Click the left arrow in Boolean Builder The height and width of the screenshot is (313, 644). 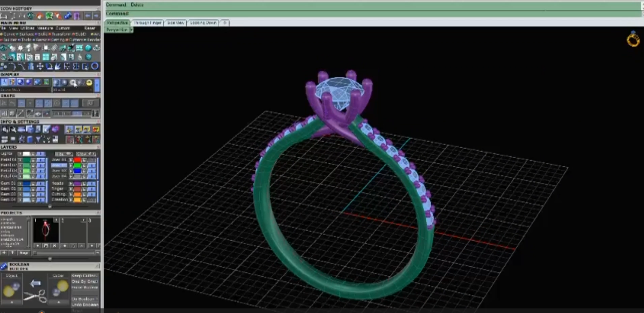point(35,283)
